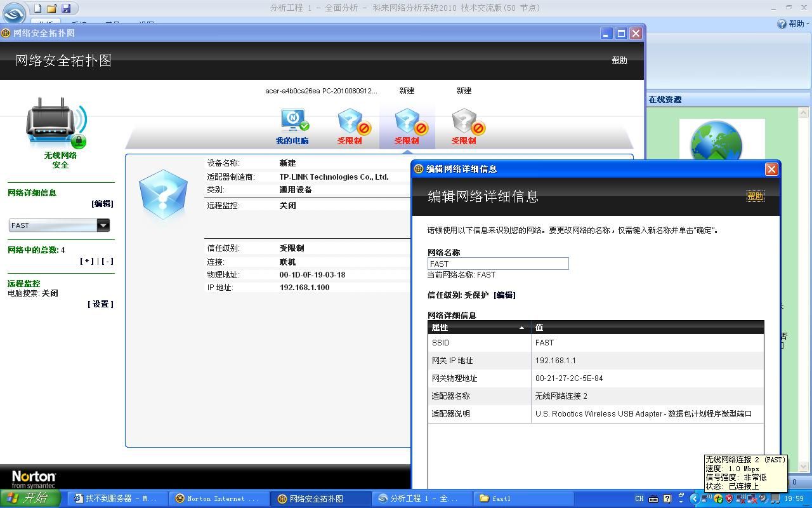Screen dimensions: 812x508
Task: Click the save icon in title toolbar
Action: [x=66, y=8]
